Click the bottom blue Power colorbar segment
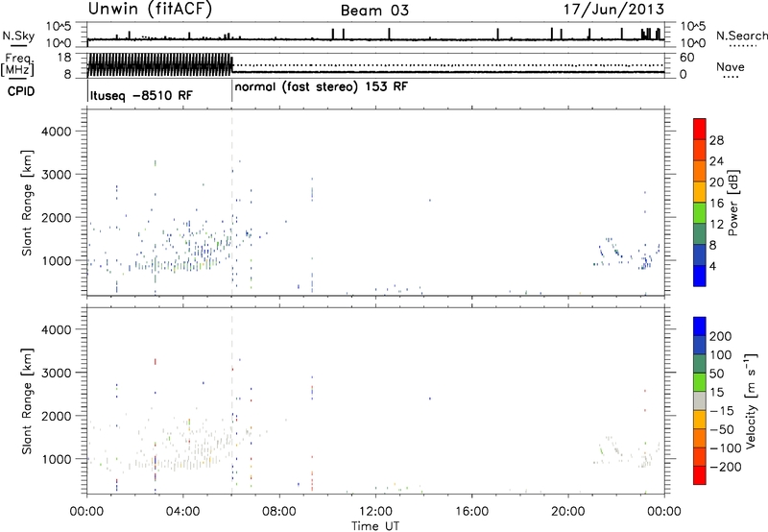The width and height of the screenshot is (768, 532). click(700, 276)
